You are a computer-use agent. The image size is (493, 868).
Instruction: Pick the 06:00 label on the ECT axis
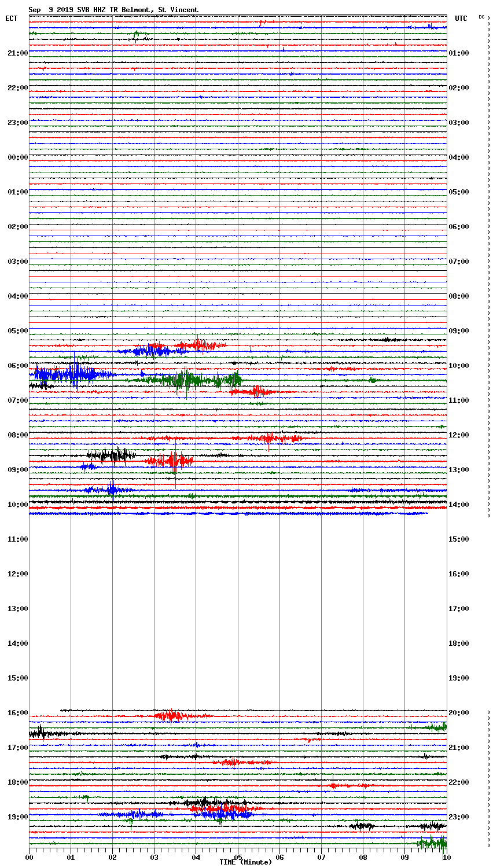(x=17, y=366)
